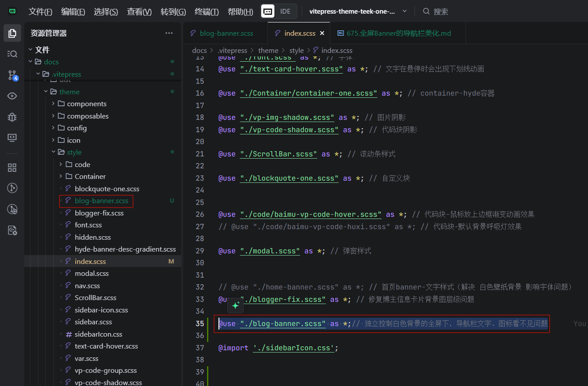Open Source Control with 4 pending changes
588x386 pixels.
(12, 75)
